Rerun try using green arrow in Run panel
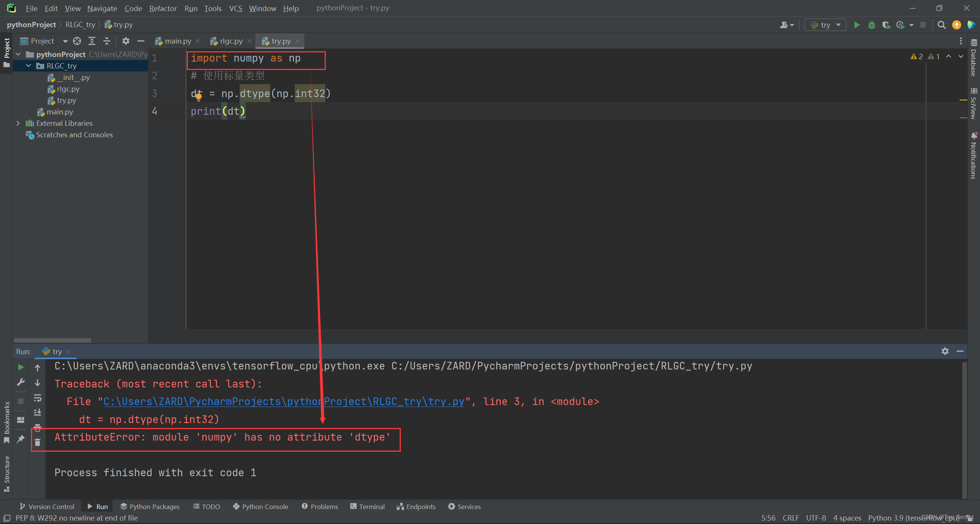Screen dimensions: 980x524 pos(21,367)
